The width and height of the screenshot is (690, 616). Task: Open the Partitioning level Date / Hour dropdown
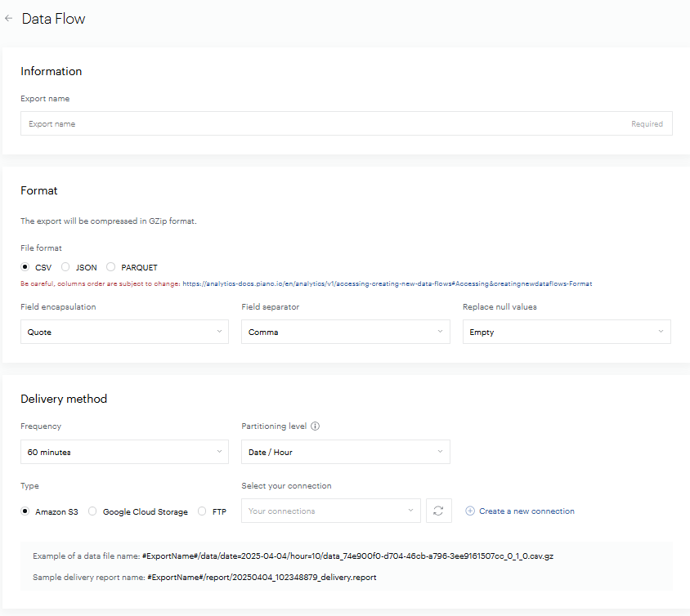click(x=345, y=452)
